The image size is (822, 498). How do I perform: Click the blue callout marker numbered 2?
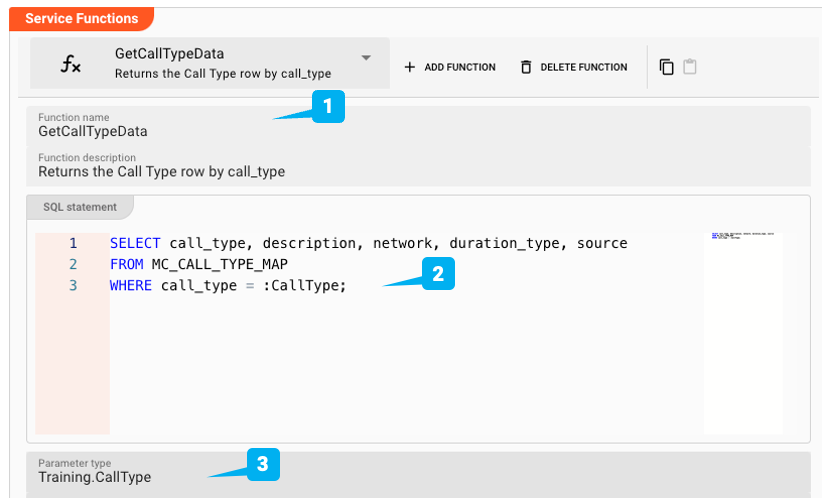pos(438,274)
